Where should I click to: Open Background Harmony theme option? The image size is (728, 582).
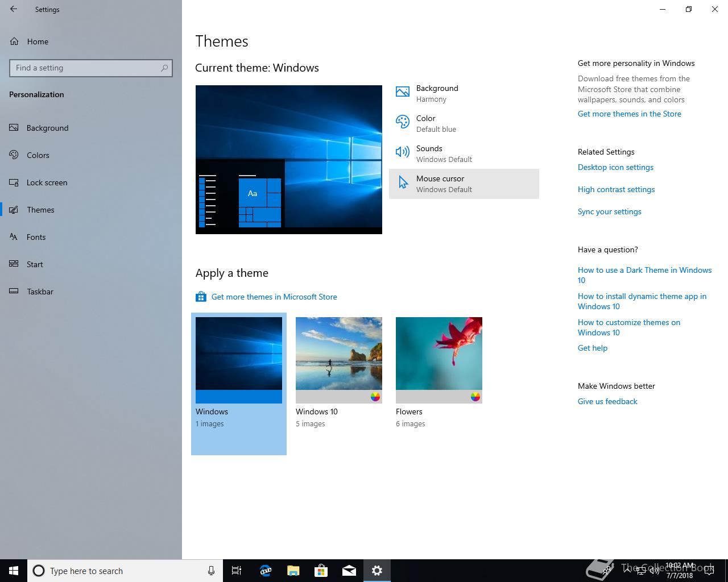tap(464, 93)
